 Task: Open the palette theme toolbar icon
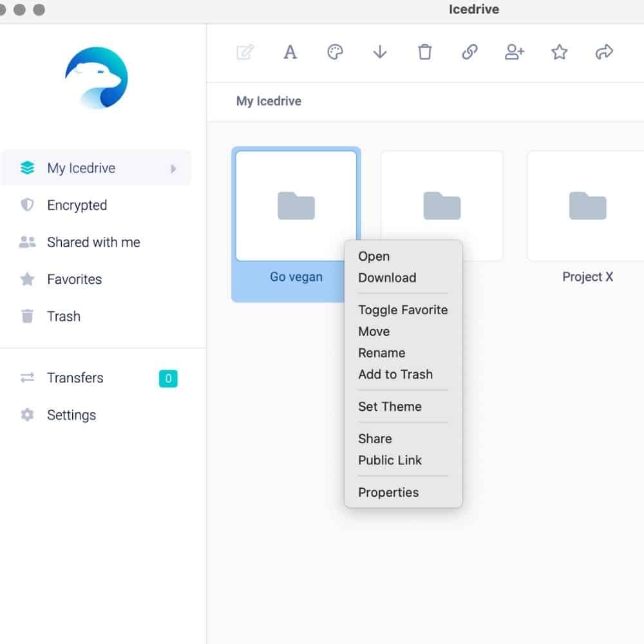click(335, 52)
